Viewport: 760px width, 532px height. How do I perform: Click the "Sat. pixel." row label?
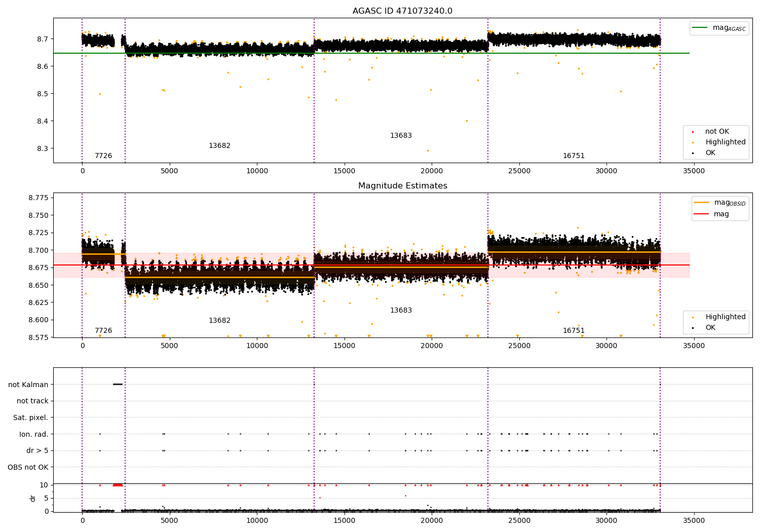tap(31, 418)
